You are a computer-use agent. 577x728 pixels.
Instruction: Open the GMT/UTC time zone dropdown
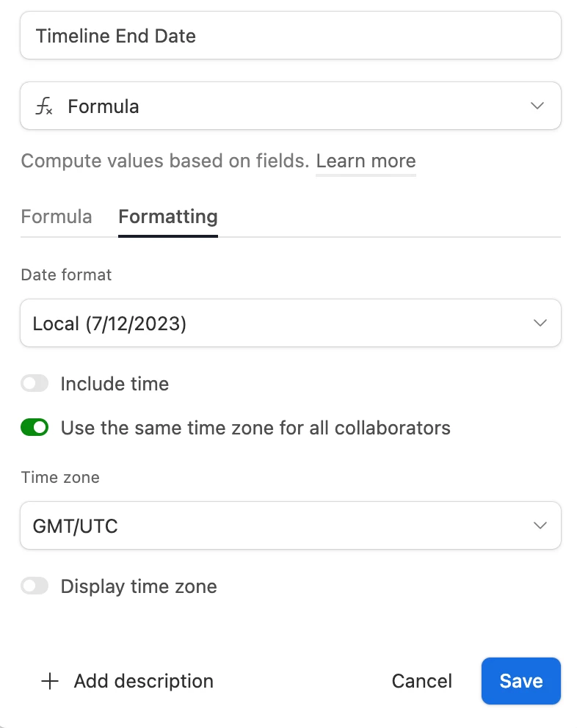point(291,525)
